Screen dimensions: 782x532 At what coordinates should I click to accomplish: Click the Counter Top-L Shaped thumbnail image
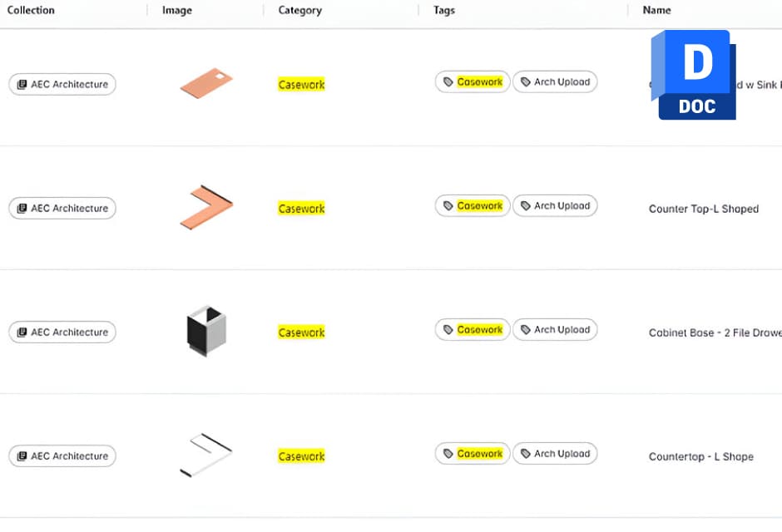[x=206, y=204]
